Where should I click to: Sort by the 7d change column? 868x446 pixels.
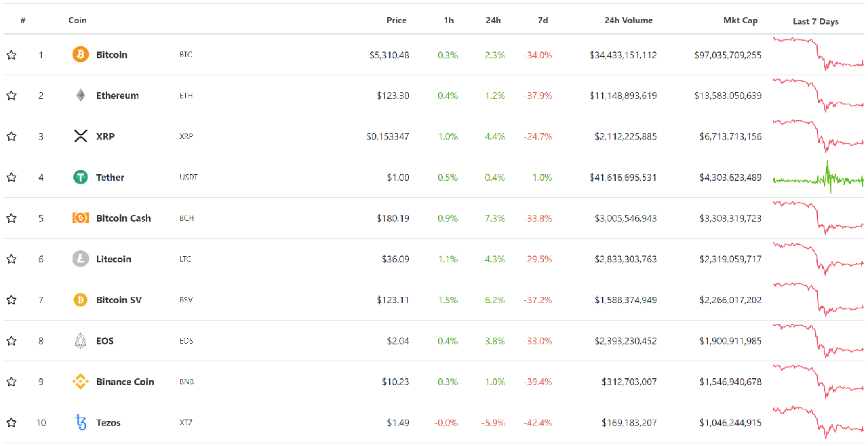point(542,20)
